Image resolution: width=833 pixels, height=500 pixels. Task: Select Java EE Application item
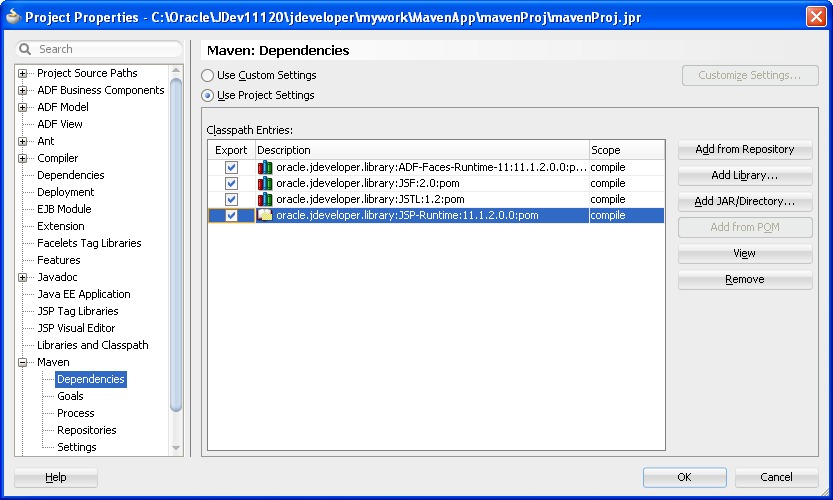(83, 294)
